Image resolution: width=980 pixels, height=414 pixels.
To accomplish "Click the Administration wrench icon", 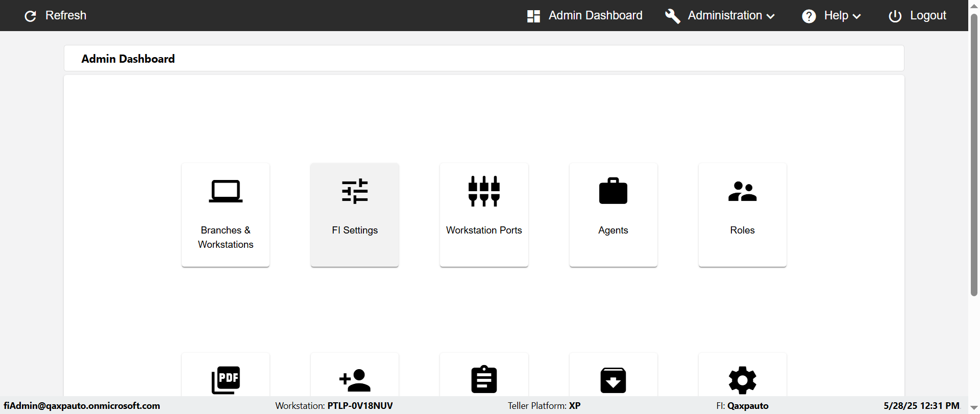I will click(673, 16).
